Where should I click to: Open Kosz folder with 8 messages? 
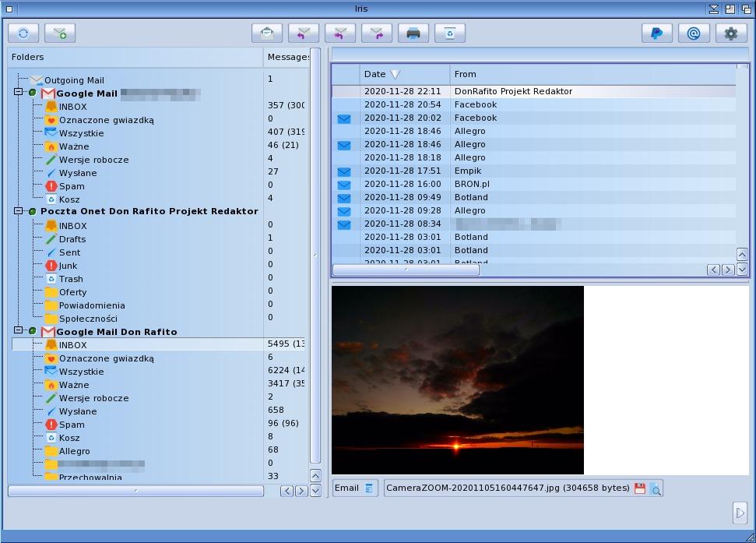coord(69,438)
